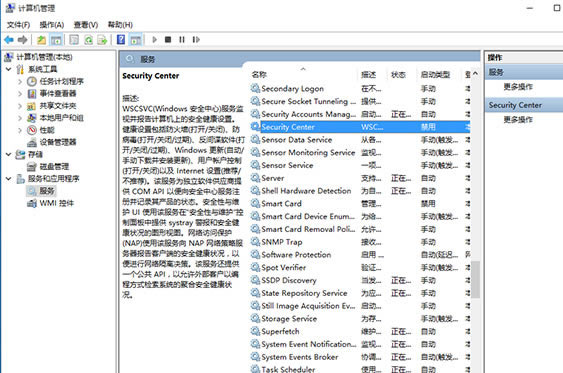
Task: Open the 帮助(H) menu
Action: coord(120,25)
